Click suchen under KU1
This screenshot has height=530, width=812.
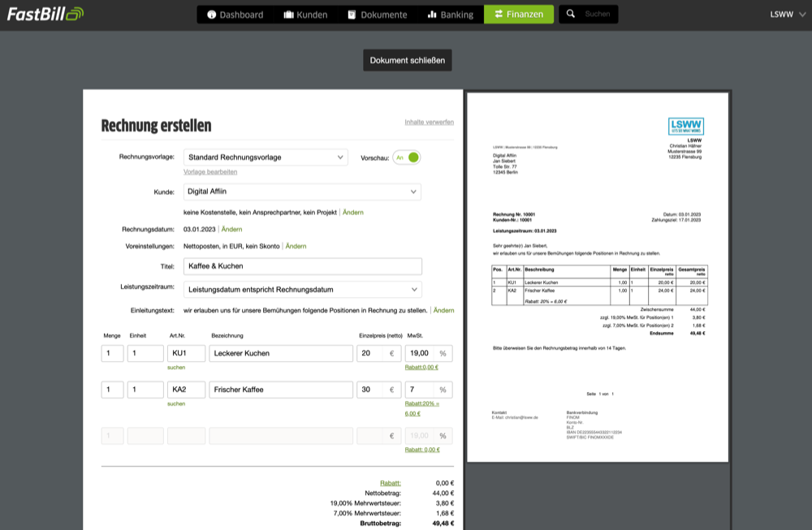176,368
